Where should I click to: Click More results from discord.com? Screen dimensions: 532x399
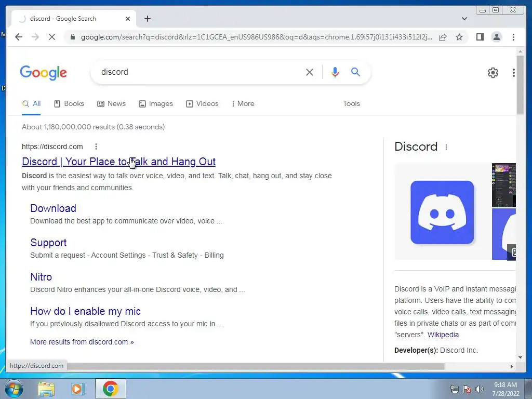pos(82,342)
